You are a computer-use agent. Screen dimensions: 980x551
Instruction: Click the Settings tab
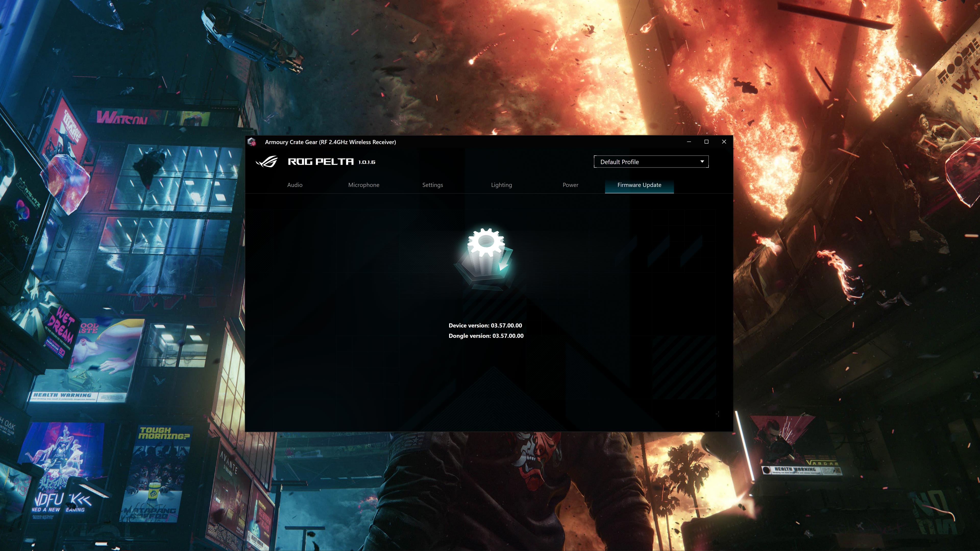pyautogui.click(x=432, y=185)
